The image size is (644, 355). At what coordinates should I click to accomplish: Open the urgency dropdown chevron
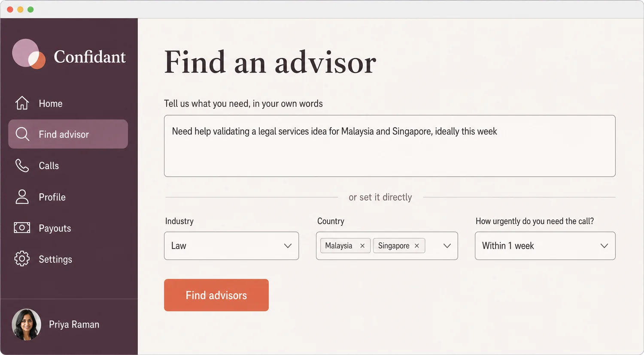click(x=604, y=246)
